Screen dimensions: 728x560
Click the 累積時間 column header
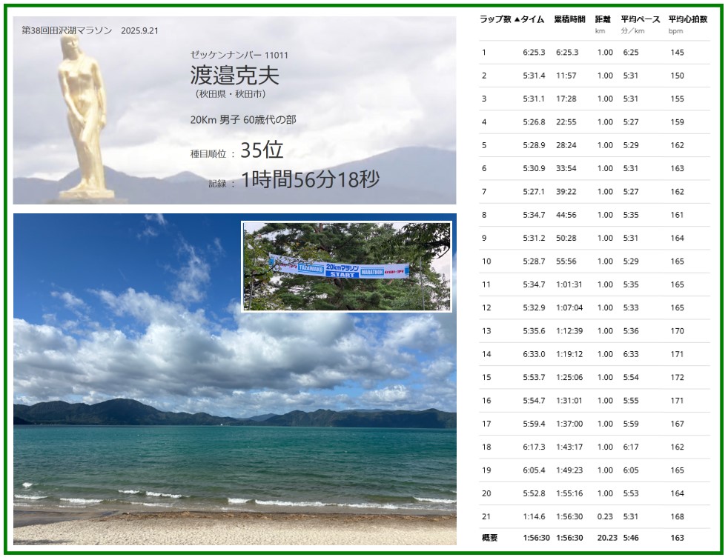pyautogui.click(x=569, y=20)
